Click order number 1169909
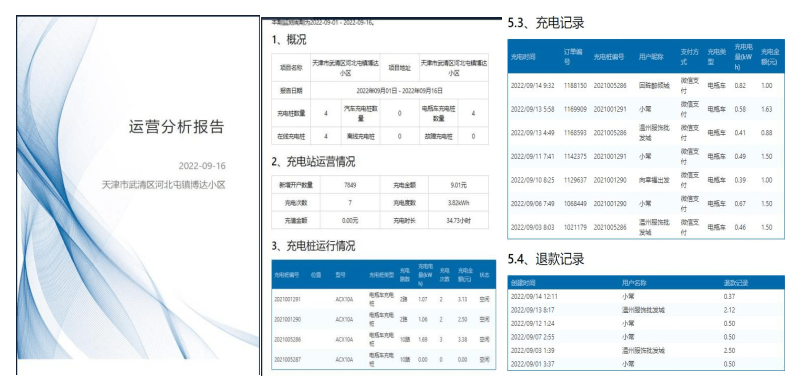Screen dimensions: 807x386 tap(575, 109)
